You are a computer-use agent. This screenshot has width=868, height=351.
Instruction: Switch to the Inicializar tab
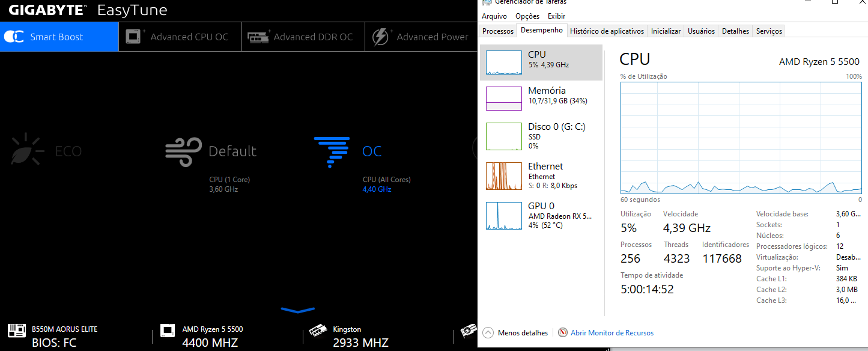(x=666, y=31)
